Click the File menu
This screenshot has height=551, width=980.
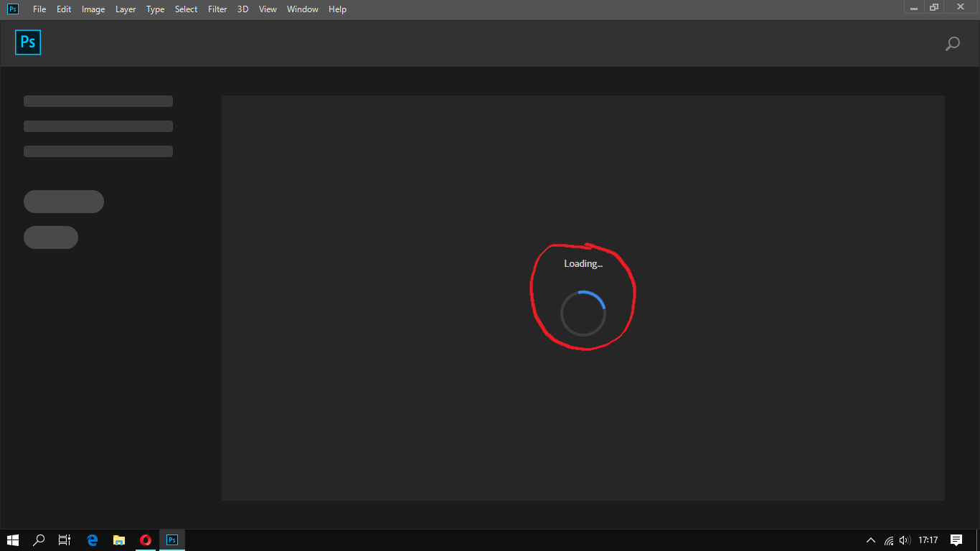coord(39,9)
